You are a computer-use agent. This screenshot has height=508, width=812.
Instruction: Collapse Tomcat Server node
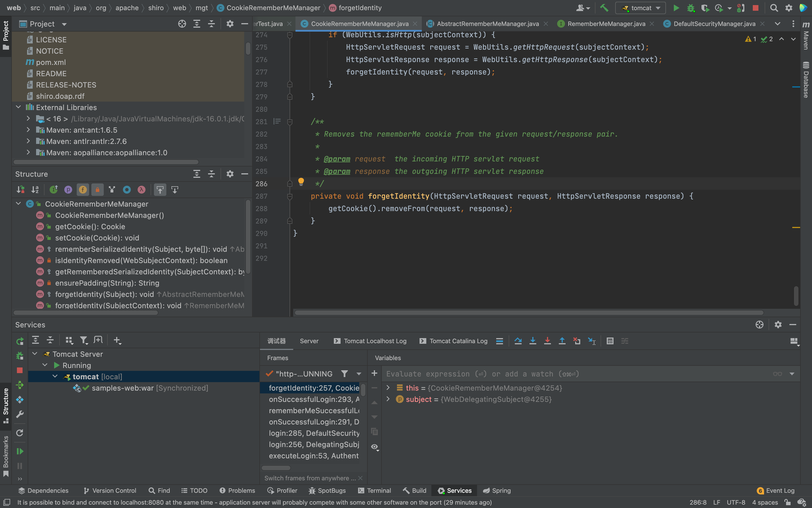(x=35, y=354)
